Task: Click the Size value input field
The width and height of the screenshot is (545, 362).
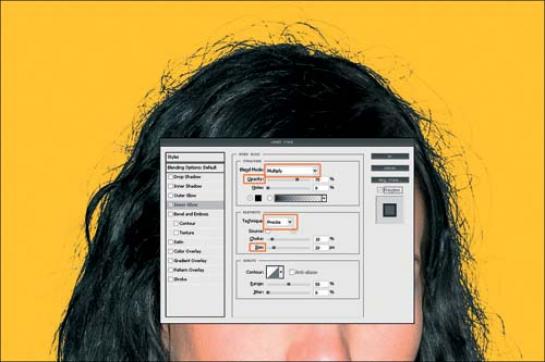Action: coord(321,248)
